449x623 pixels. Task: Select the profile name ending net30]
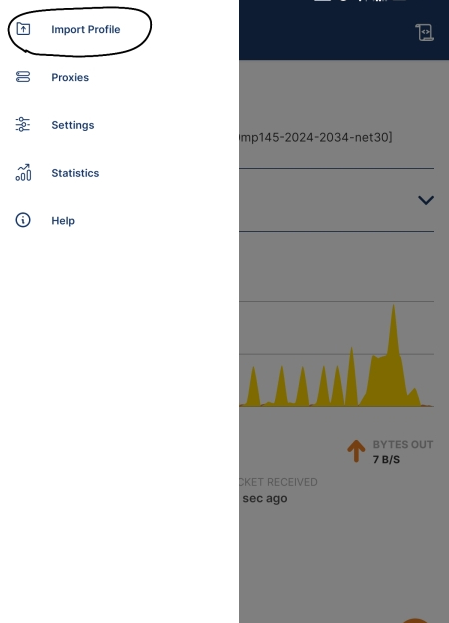click(x=315, y=137)
